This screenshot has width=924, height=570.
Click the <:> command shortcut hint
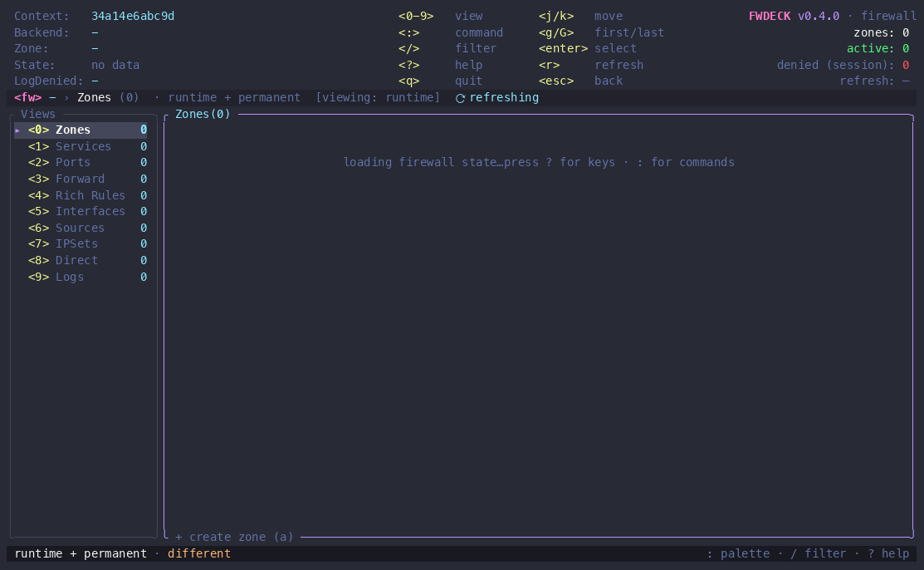[x=451, y=32]
